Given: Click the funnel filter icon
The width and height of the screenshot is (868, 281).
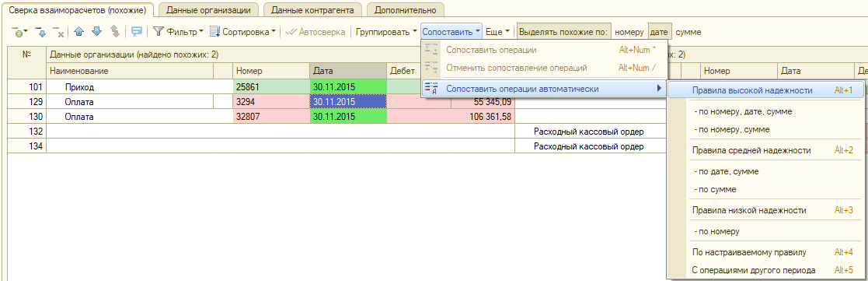Looking at the screenshot, I should click(x=159, y=32).
